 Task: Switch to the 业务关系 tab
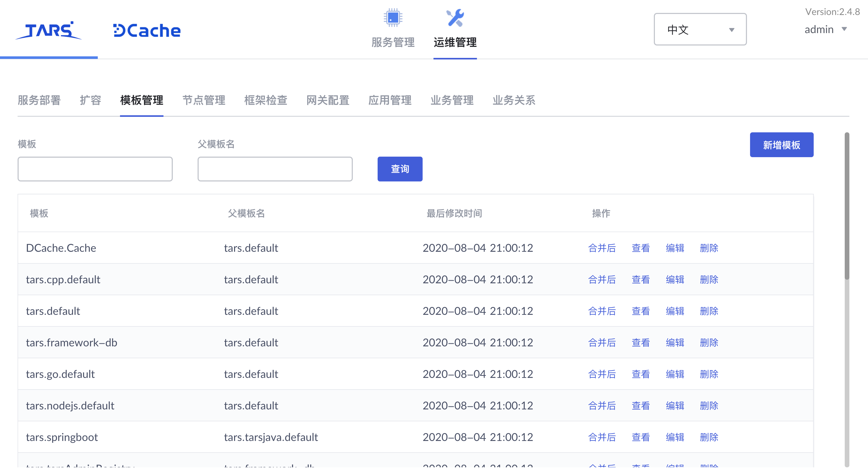[513, 100]
